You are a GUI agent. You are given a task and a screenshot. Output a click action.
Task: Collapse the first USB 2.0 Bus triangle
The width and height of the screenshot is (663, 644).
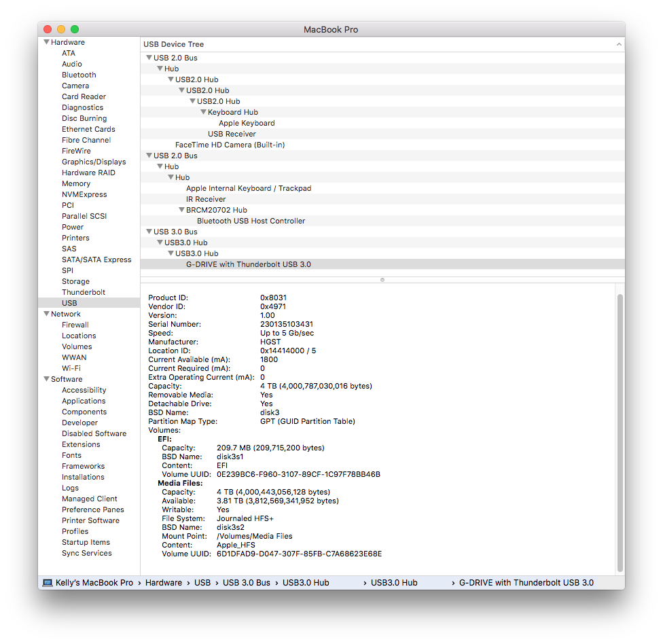(149, 58)
